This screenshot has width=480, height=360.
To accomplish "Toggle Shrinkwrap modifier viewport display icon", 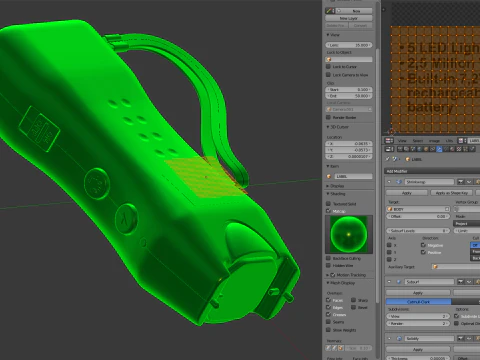I will (469, 182).
